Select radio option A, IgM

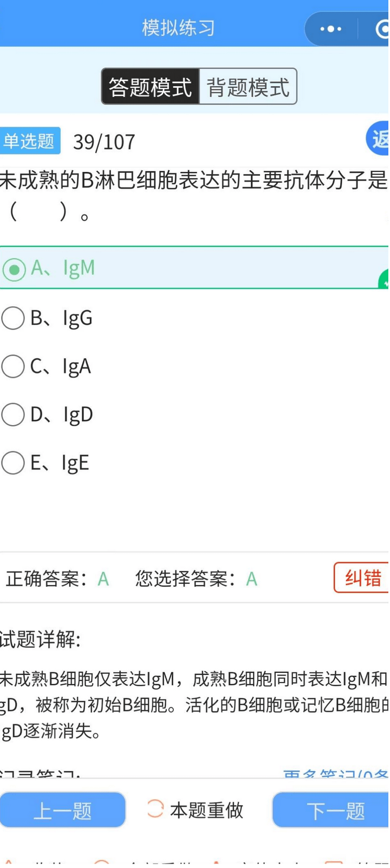click(14, 269)
